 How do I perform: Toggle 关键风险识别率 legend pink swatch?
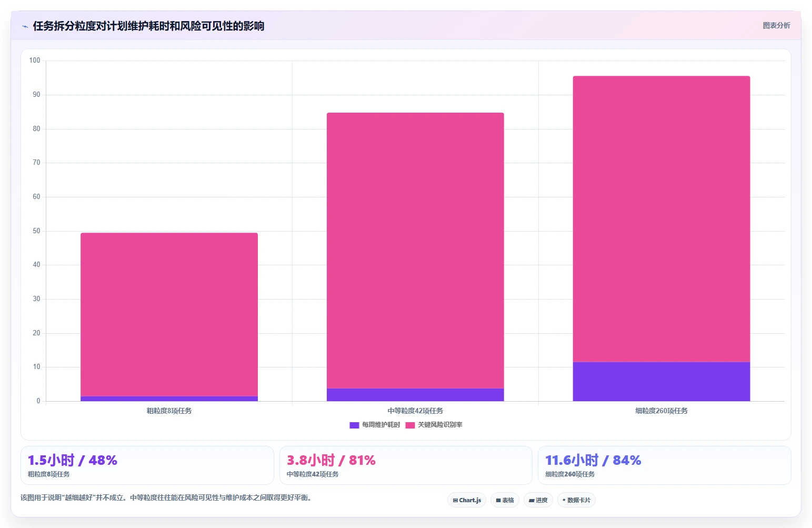410,425
